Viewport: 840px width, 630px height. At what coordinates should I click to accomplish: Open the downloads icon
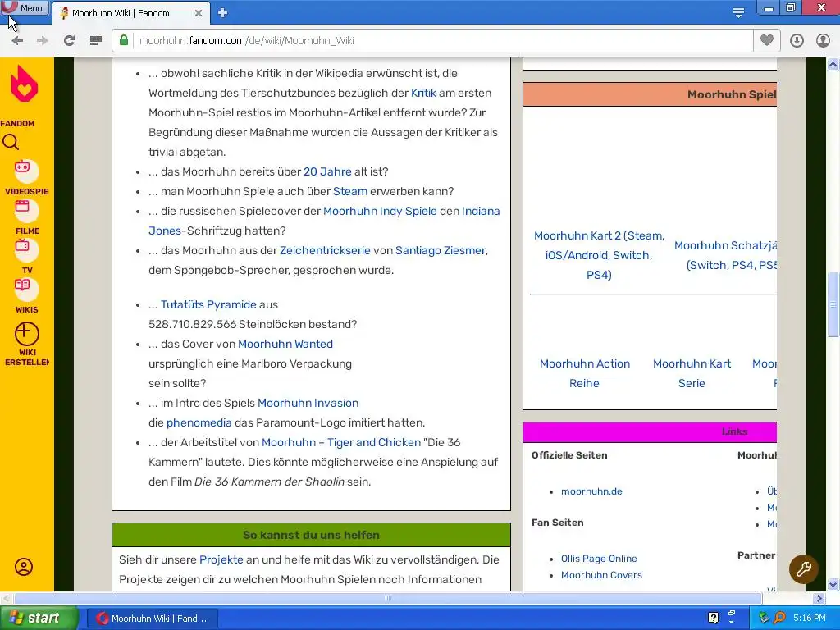797,41
